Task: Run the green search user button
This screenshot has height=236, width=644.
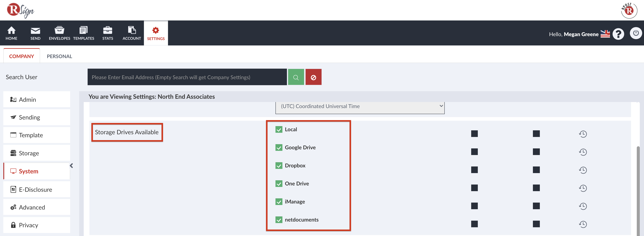Action: click(296, 77)
